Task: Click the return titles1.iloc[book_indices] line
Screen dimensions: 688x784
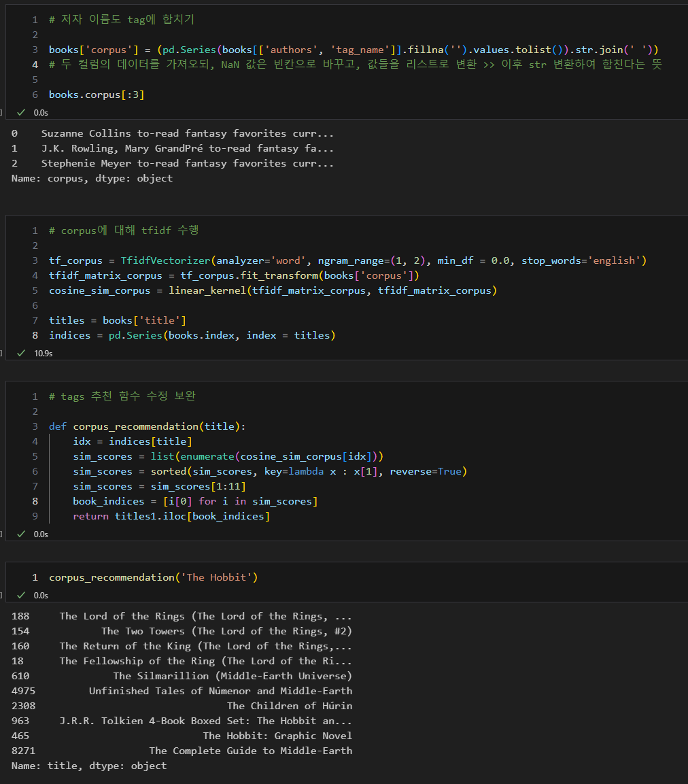Action: click(171, 517)
